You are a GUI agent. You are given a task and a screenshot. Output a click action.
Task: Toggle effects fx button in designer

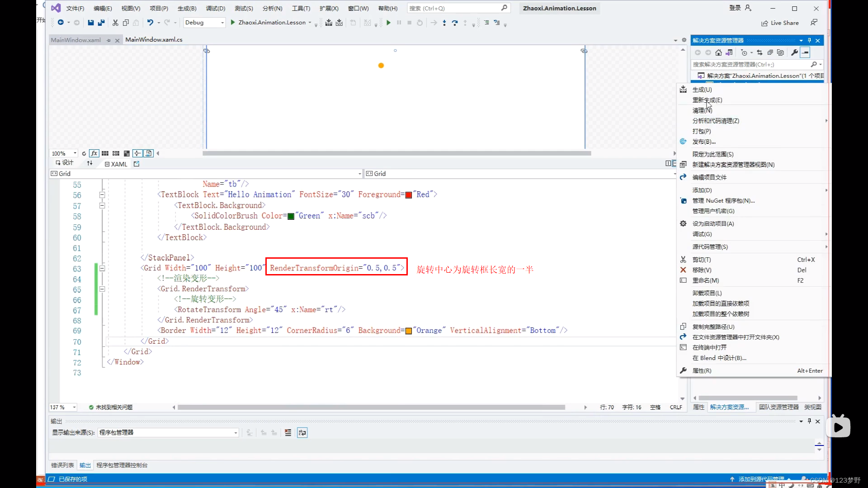(x=94, y=153)
